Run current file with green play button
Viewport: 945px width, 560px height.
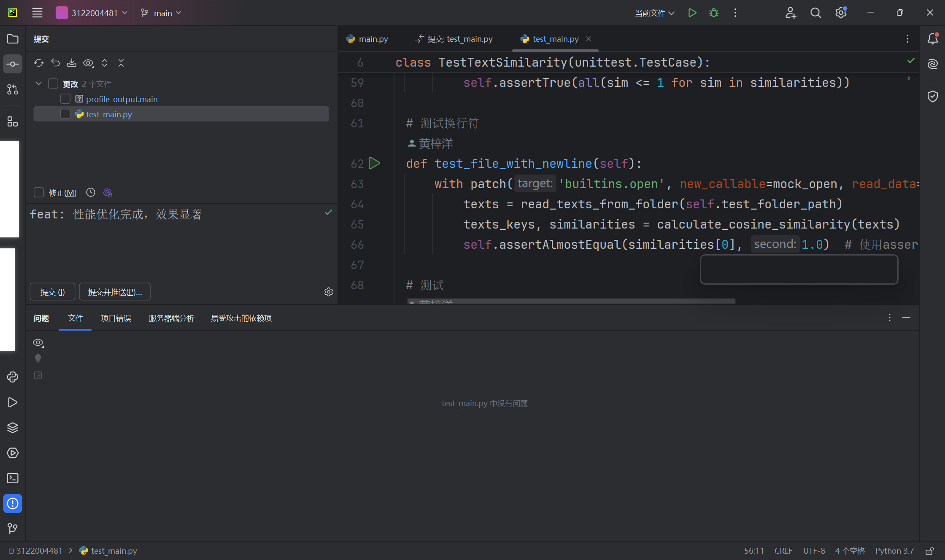click(692, 13)
